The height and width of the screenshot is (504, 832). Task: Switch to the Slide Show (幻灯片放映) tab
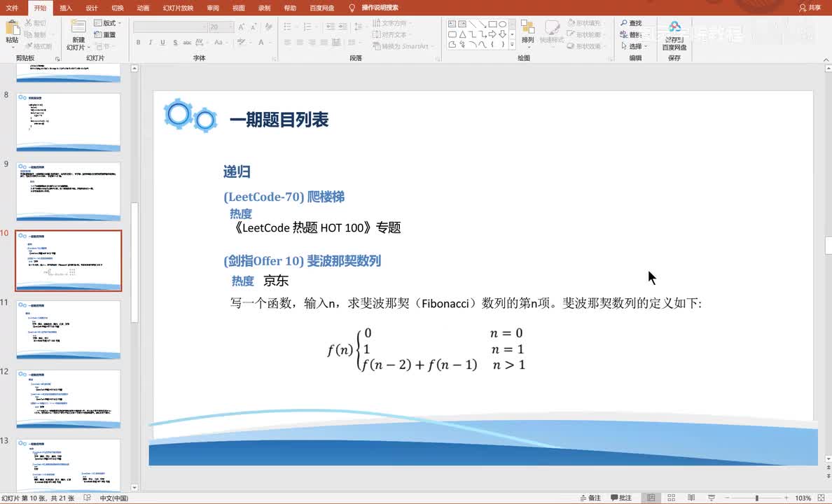[178, 8]
